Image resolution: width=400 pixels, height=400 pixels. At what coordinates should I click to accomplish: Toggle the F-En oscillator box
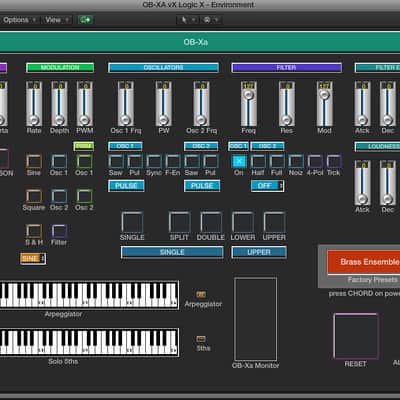(173, 161)
